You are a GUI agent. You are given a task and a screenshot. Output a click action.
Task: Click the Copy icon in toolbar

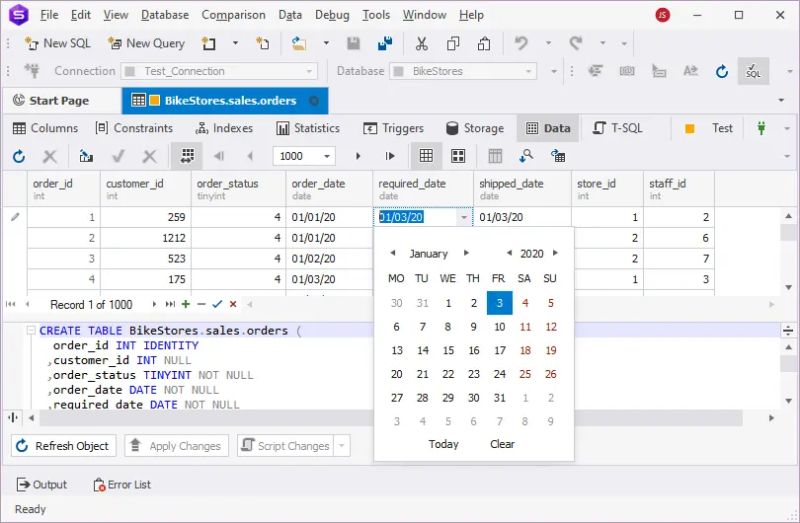453,43
